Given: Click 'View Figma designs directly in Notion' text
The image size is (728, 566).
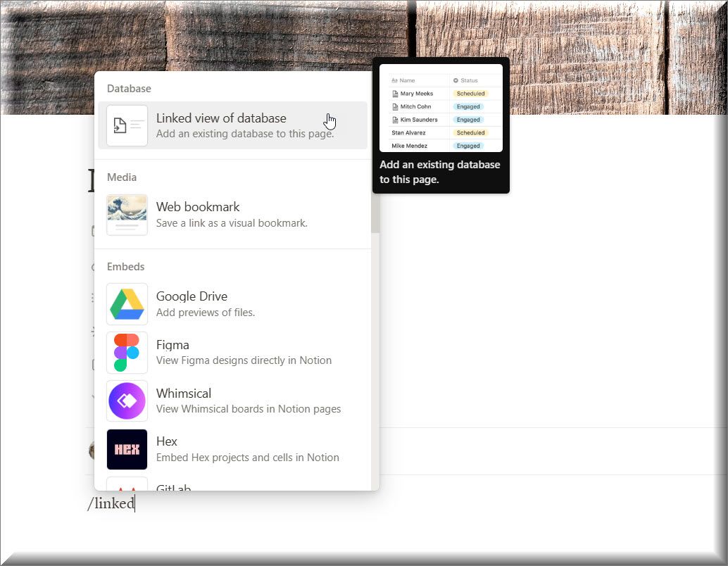Looking at the screenshot, I should pos(244,360).
